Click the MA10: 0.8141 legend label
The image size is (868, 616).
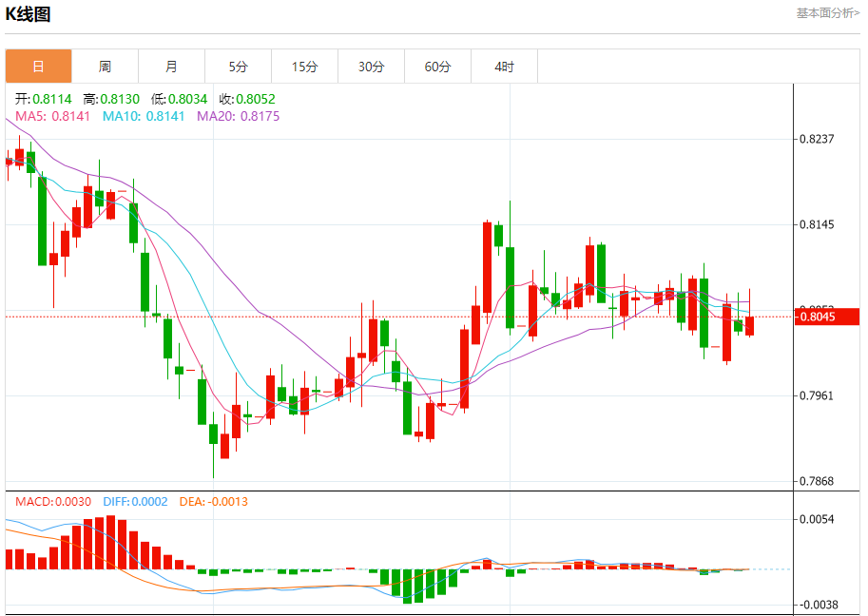pyautogui.click(x=144, y=116)
